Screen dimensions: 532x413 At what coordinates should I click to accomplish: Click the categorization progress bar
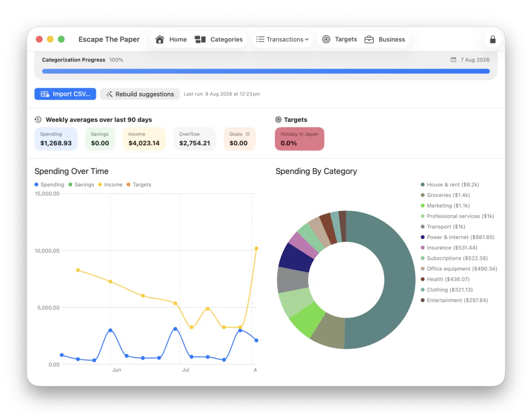[265, 71]
